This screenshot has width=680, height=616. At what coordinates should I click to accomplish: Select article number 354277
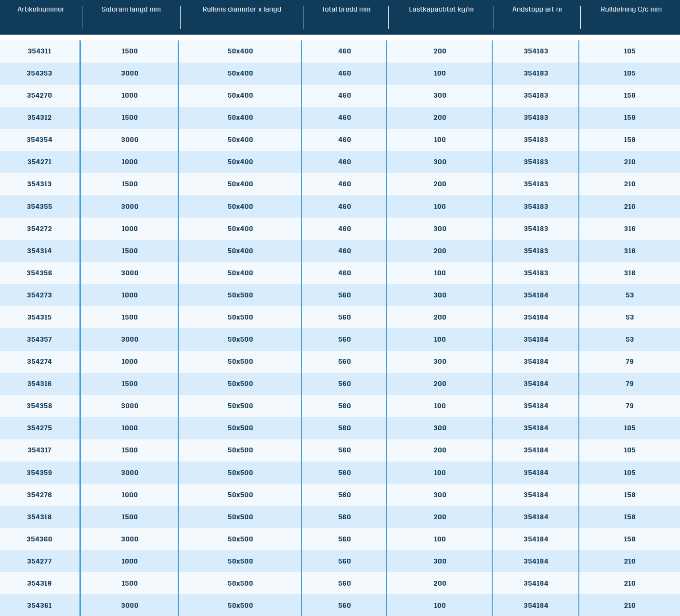coord(39,561)
